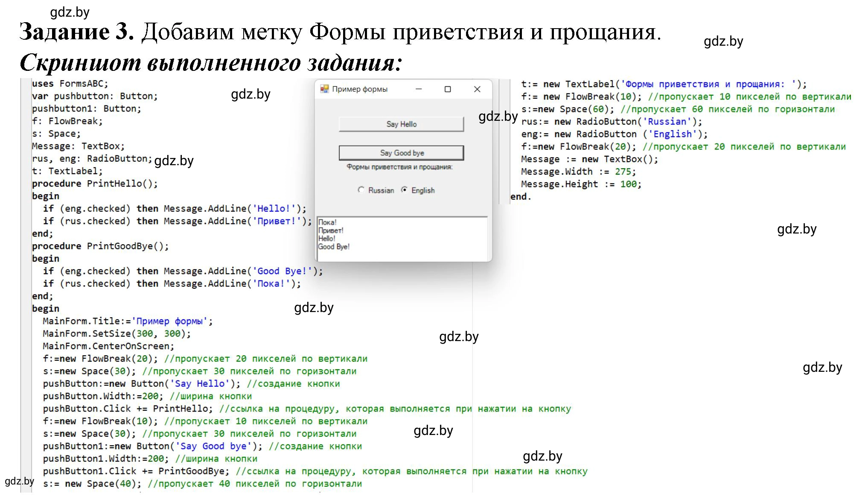Click the 'var pushbutton: Button;' code line

tap(95, 96)
